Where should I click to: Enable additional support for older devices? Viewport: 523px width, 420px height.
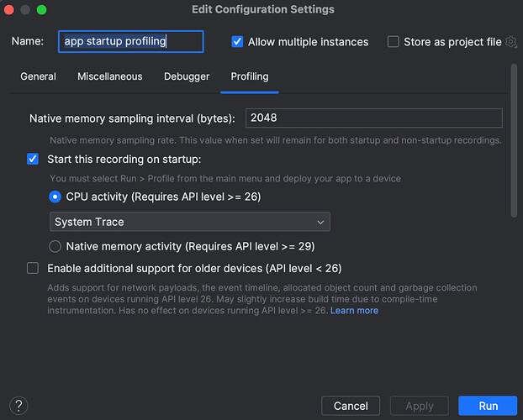33,269
